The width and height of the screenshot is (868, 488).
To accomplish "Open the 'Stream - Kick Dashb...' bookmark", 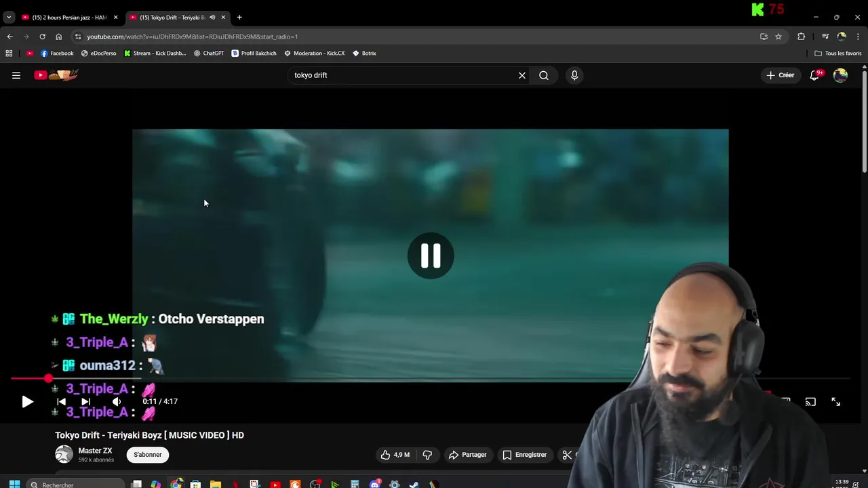I will tap(155, 53).
